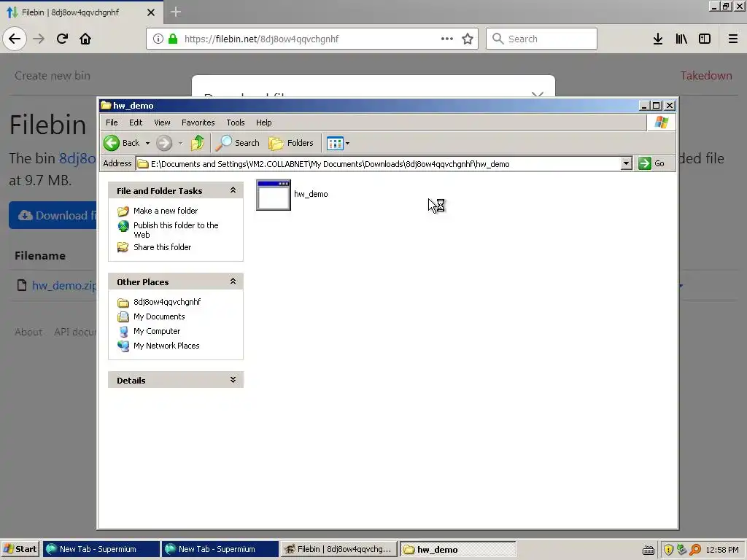The image size is (747, 560).
Task: Collapse the File and Folder Tasks panel
Action: coord(233,190)
